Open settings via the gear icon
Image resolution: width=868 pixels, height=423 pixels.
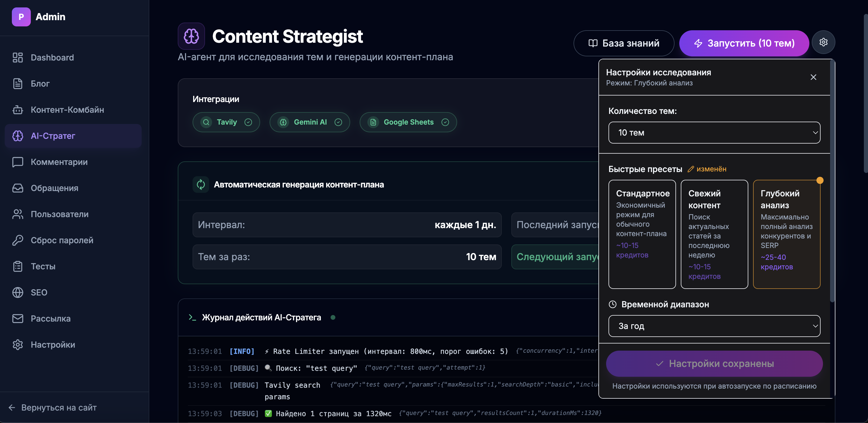[x=823, y=42]
